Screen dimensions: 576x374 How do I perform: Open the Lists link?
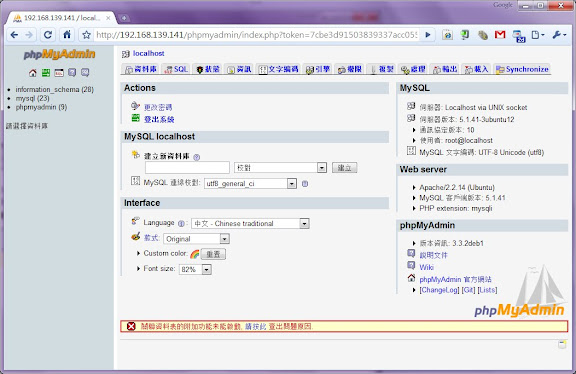[487, 290]
